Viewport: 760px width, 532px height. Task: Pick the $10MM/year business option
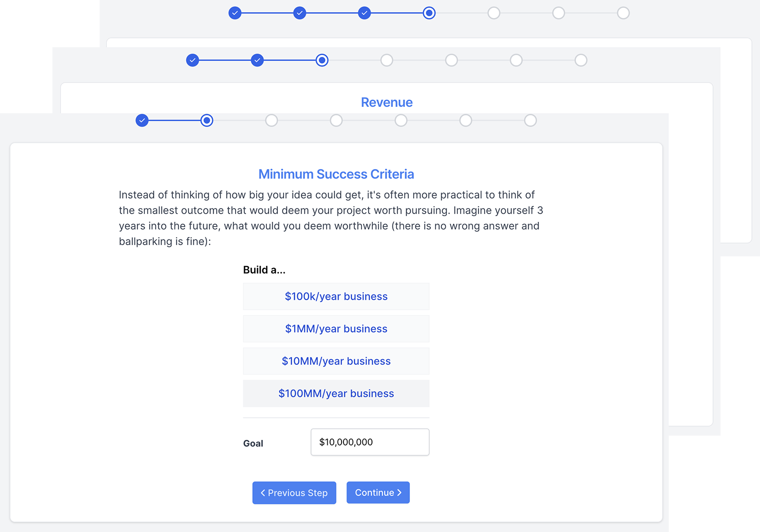[x=336, y=361]
